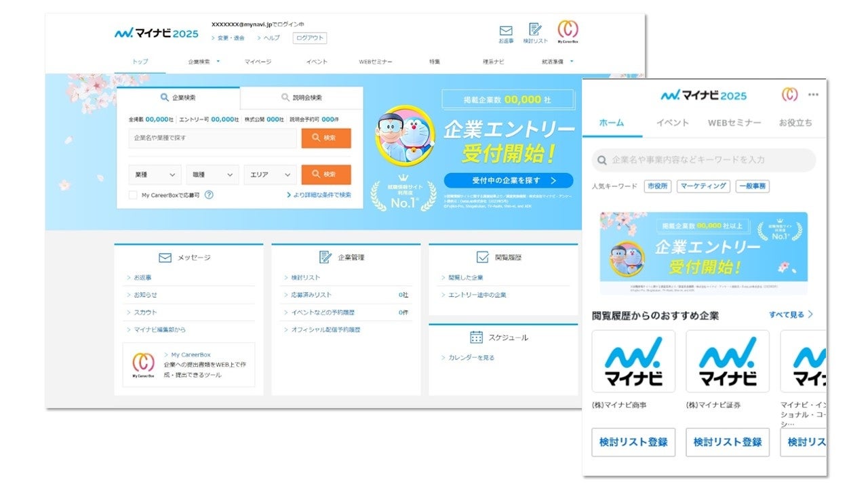Open the three-dot menu in the mobile header
Screen dimensions: 868x488
tap(813, 95)
